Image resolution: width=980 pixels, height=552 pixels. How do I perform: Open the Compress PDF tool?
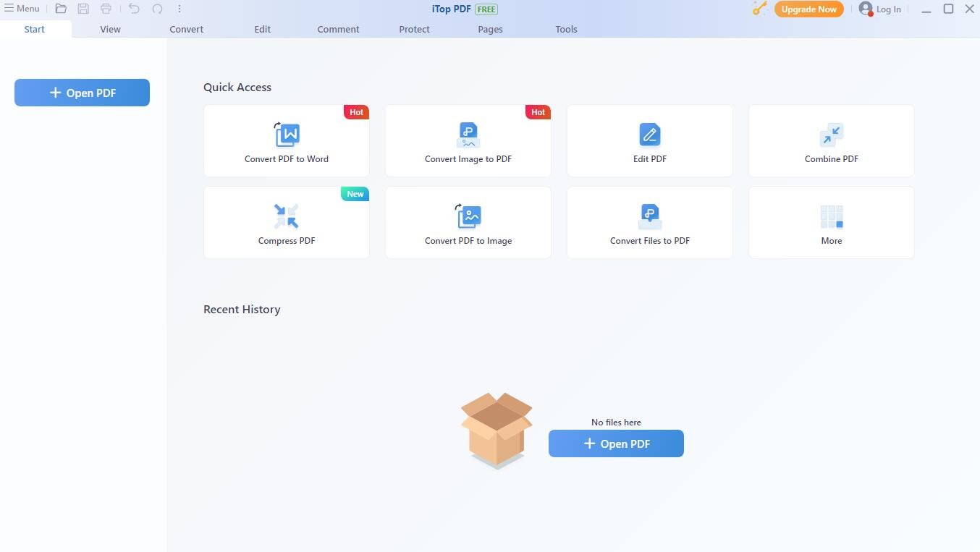287,223
